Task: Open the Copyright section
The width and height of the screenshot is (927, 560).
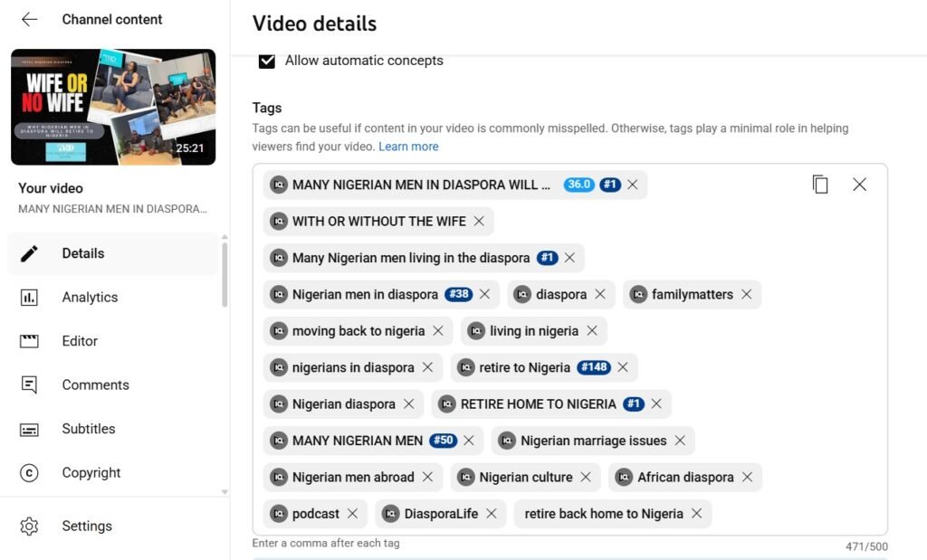Action: pos(91,472)
